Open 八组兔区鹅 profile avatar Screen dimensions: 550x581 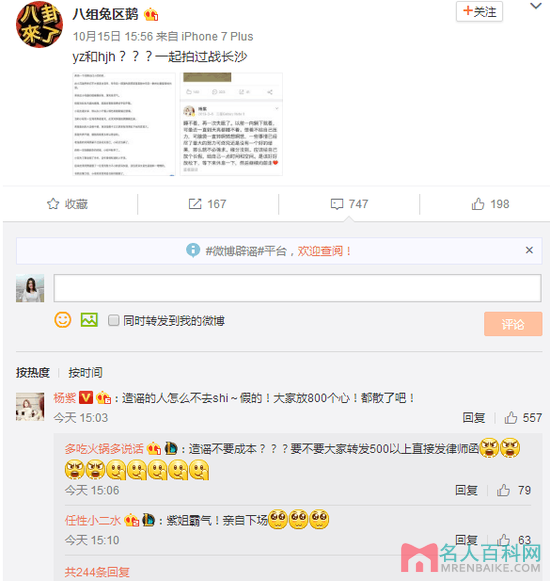coord(39,24)
